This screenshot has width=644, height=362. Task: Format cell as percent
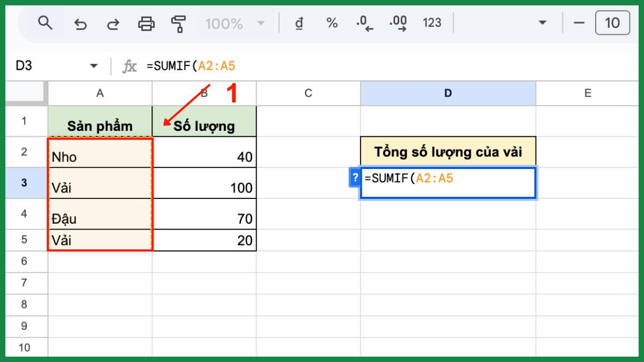[332, 23]
